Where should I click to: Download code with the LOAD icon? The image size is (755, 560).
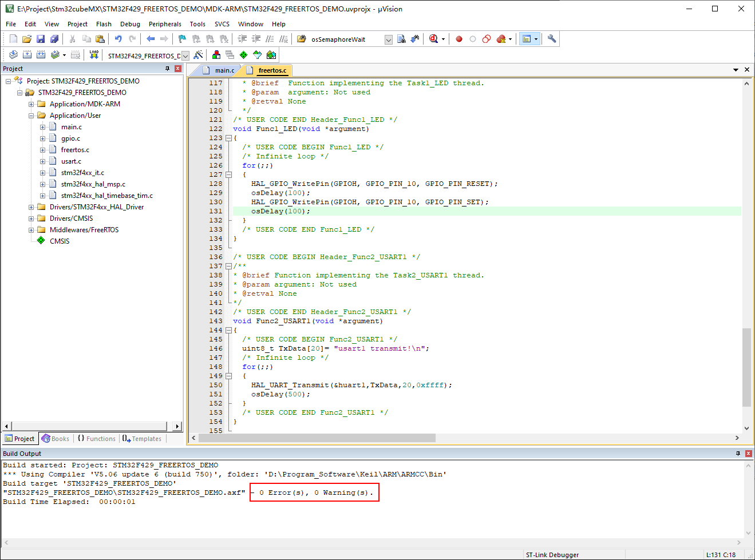tap(94, 55)
